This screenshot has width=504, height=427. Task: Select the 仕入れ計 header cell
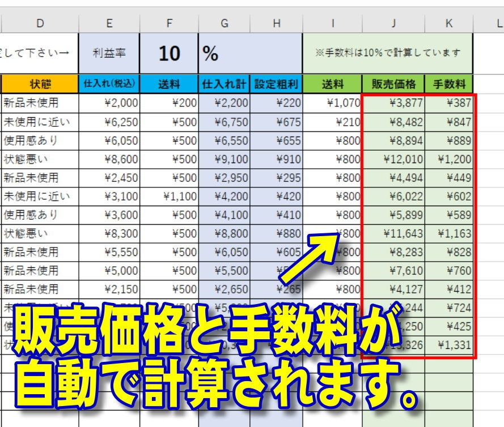(224, 84)
